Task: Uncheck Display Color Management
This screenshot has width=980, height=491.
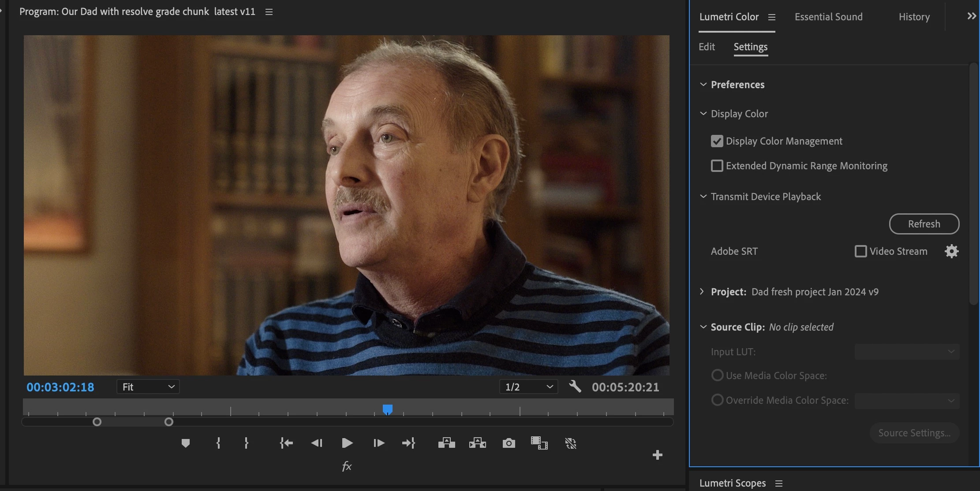Action: (717, 141)
